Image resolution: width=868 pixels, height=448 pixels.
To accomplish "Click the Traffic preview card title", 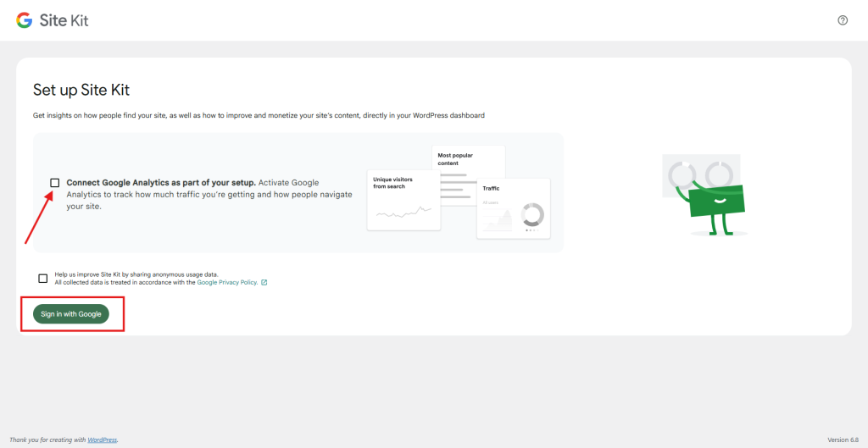I will 492,188.
